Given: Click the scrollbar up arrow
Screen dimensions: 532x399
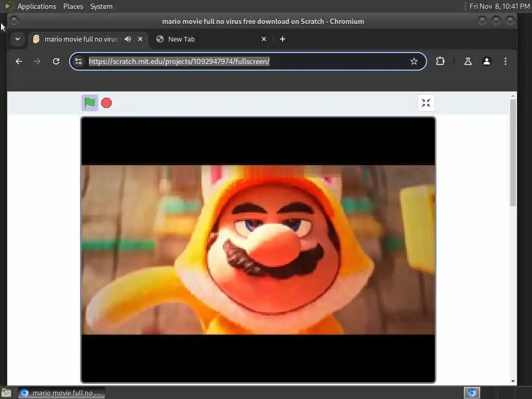Looking at the screenshot, I should 513,96.
